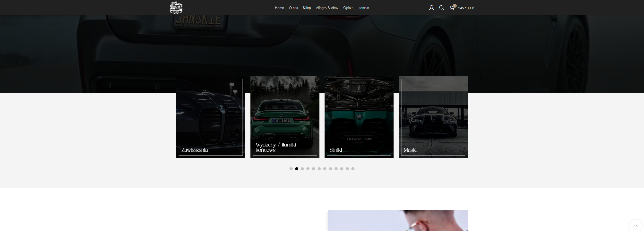Open the Maski category card
The image size is (644, 231).
[433, 117]
